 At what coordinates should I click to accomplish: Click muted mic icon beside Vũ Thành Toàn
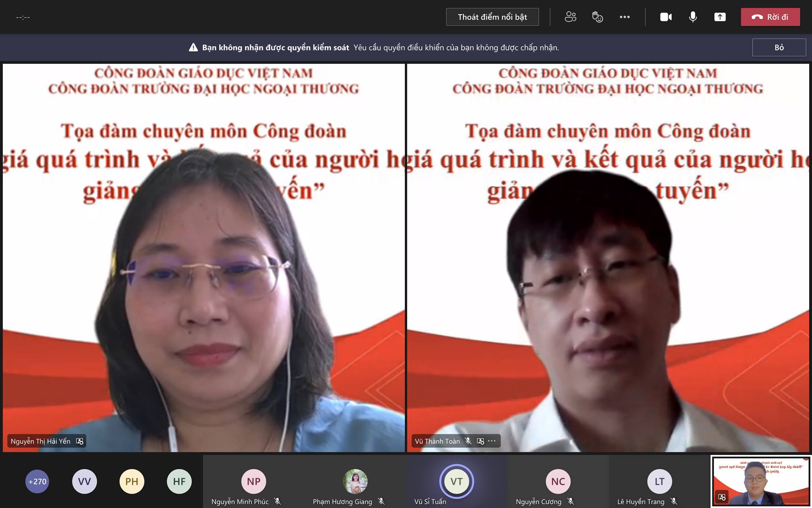[x=468, y=441]
